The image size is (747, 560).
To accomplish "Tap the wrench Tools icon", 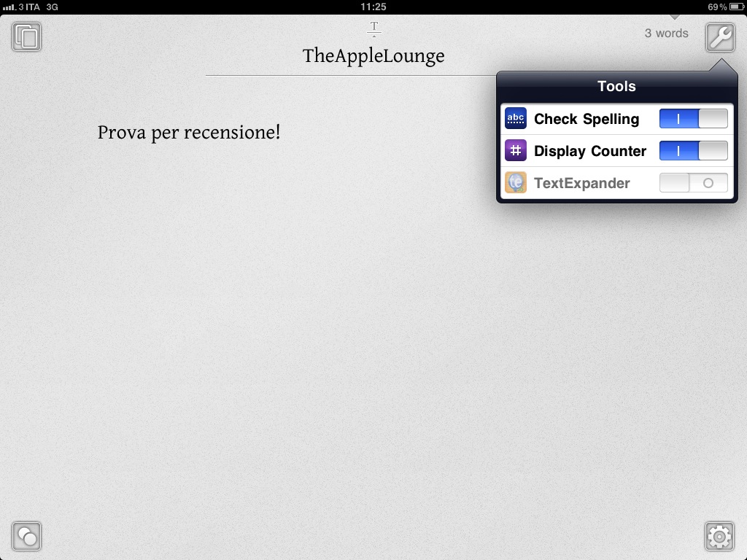I will click(720, 36).
